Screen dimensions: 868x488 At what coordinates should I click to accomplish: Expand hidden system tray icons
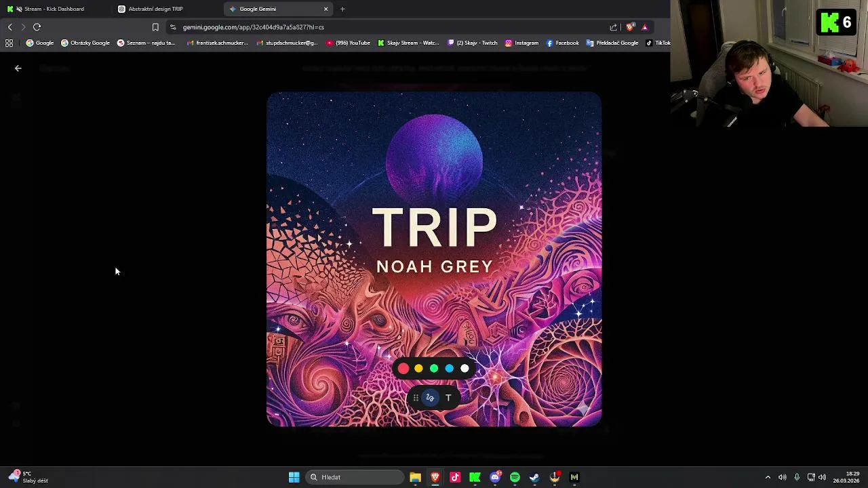tap(768, 477)
